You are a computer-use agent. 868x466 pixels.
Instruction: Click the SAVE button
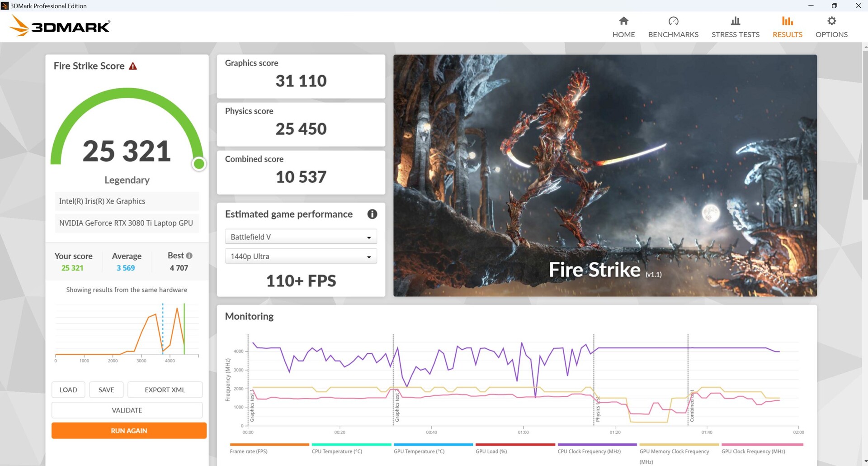click(106, 390)
